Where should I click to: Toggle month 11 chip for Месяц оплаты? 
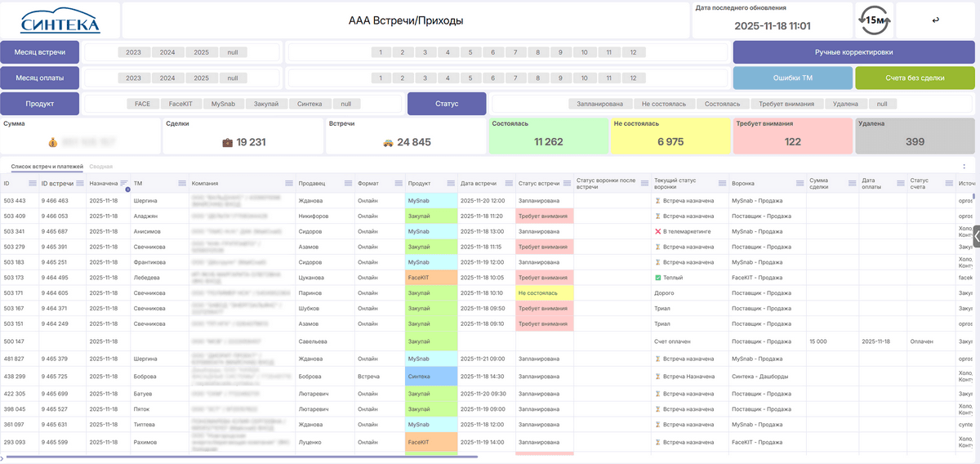608,78
